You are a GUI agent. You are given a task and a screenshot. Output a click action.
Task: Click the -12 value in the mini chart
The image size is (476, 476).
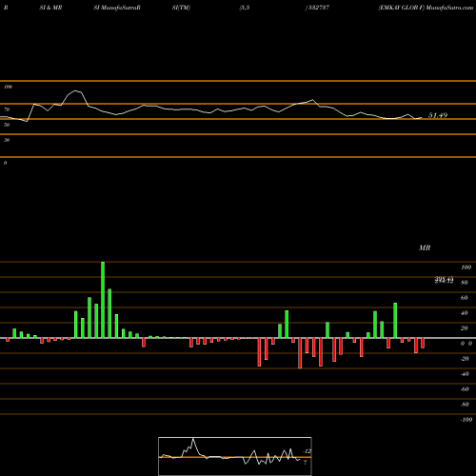tap(307, 451)
